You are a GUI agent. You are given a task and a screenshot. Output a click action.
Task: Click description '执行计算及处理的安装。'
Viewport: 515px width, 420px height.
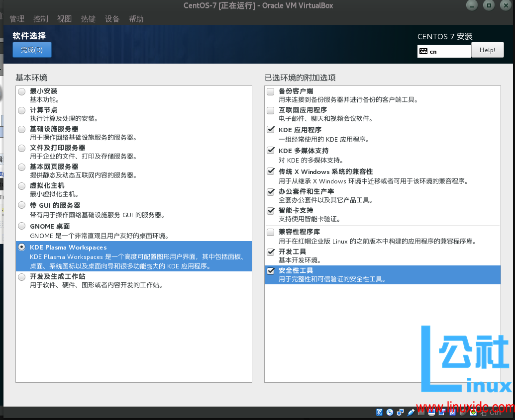tap(64, 118)
